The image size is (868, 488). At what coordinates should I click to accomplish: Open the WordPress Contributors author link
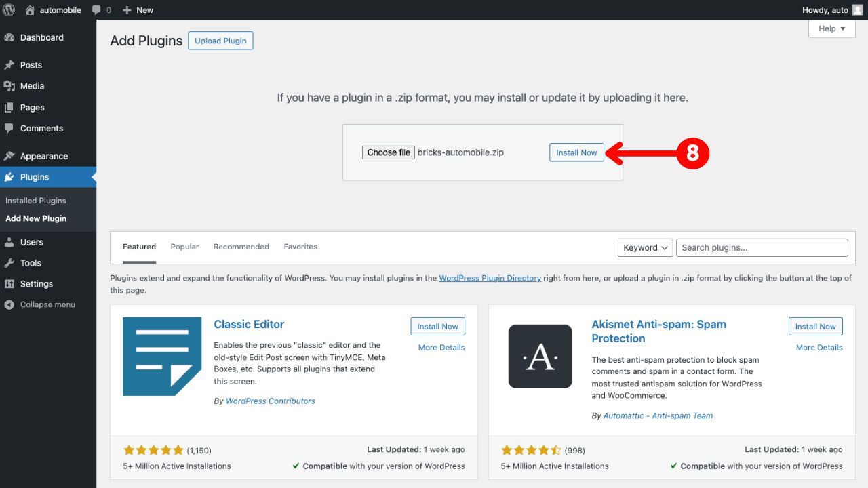pyautogui.click(x=271, y=401)
